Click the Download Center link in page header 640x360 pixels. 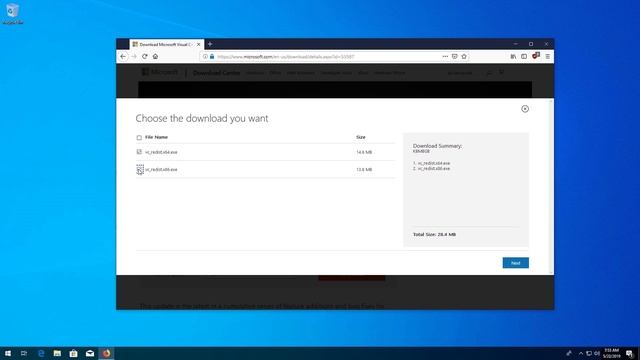216,73
